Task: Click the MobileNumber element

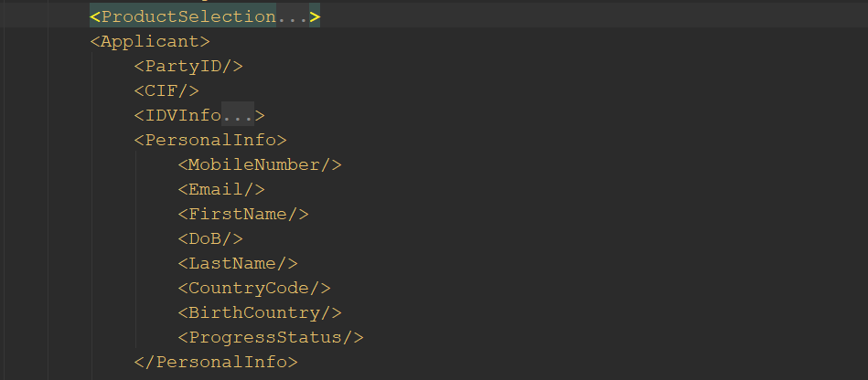Action: tap(260, 164)
